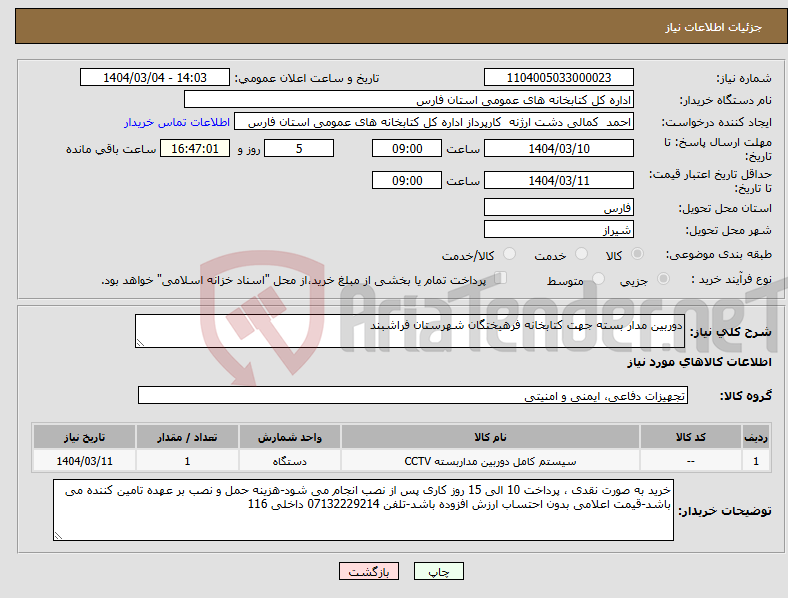Click the نام کالا column header
This screenshot has height=598, width=788.
490,437
